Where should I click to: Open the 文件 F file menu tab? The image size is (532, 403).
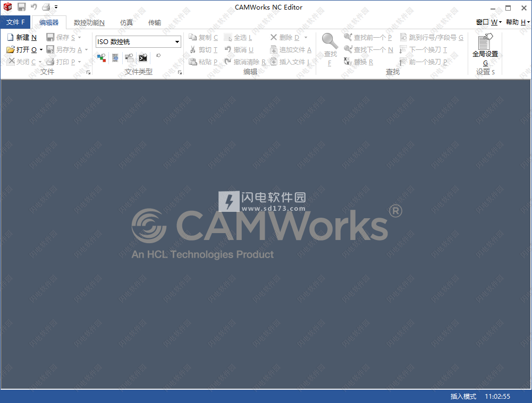[x=15, y=22]
